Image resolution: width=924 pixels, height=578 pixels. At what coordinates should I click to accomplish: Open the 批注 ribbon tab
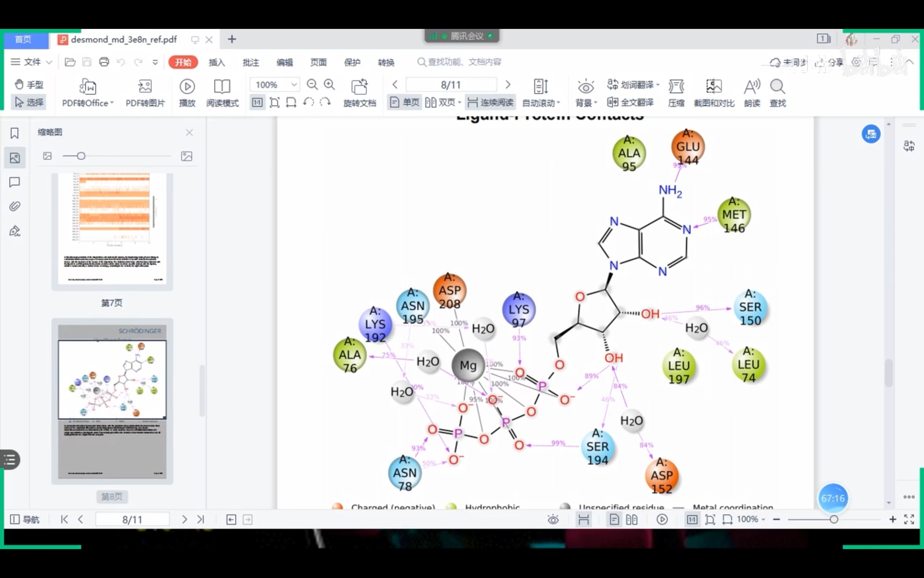250,62
